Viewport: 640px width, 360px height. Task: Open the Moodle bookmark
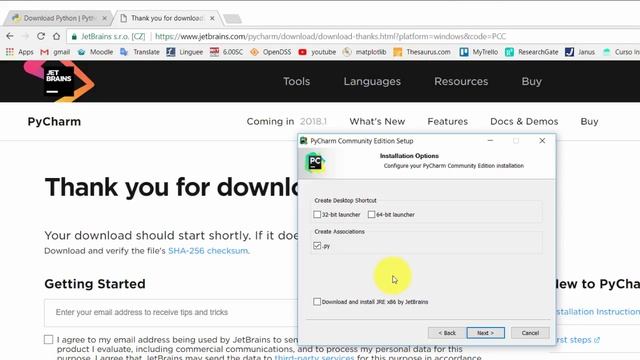tap(95, 52)
